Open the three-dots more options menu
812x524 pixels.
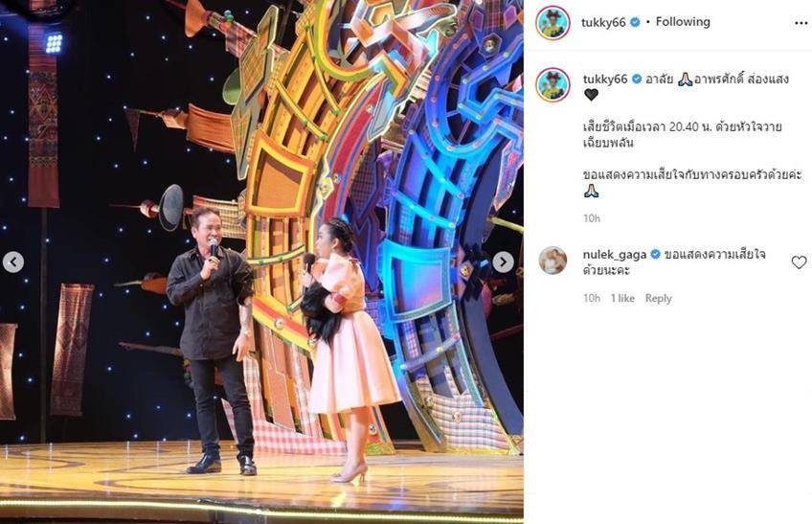(801, 23)
